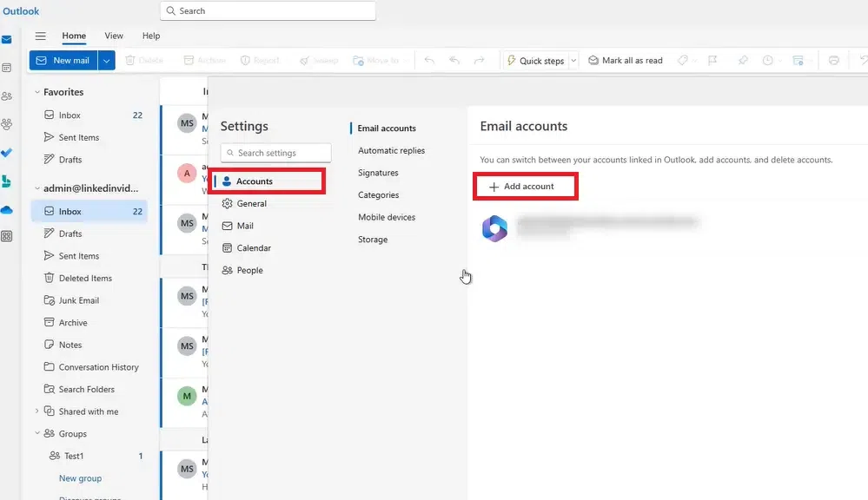Click the Quick steps button
868x500 pixels.
tap(535, 60)
